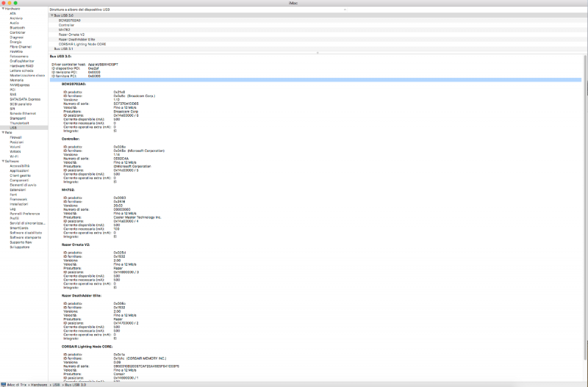Open Font under Software
Image resolution: width=588 pixels, height=387 pixels.
point(13,195)
